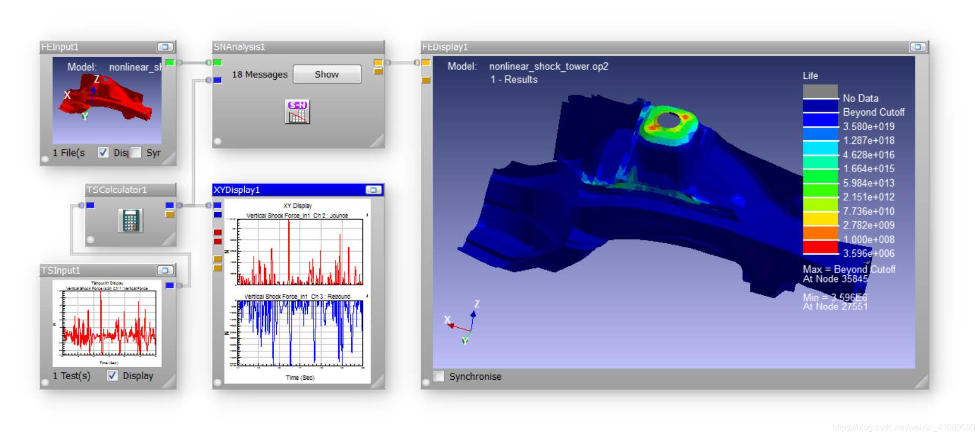Click the Rebound channel plot in XYDisplay1
The width and height of the screenshot is (980, 437).
click(x=300, y=332)
